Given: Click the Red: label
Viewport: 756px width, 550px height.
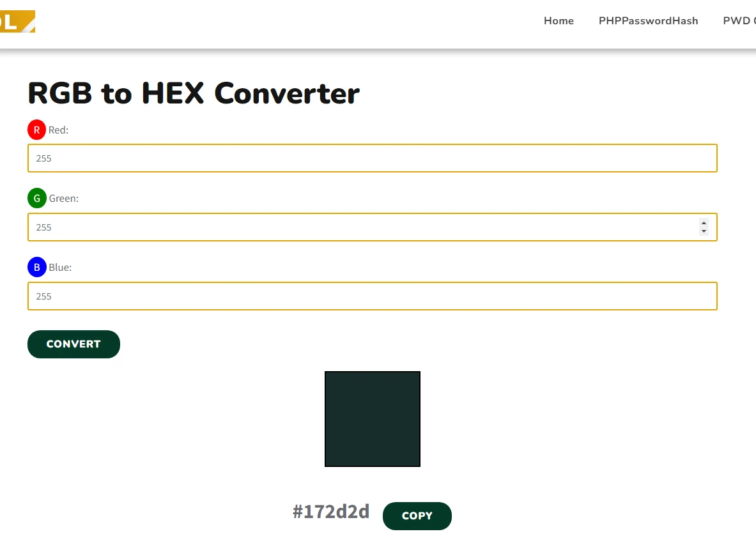Looking at the screenshot, I should [x=58, y=130].
